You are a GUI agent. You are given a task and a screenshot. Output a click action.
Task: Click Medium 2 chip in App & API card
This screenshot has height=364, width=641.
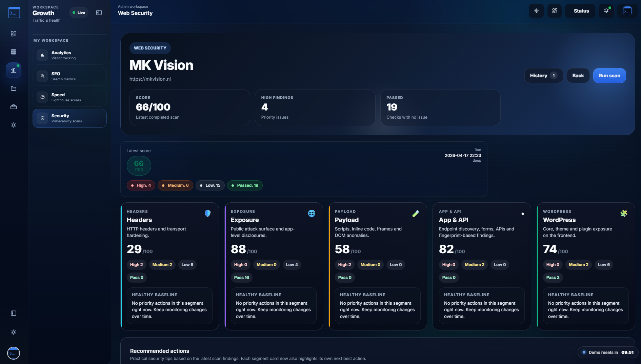475,265
